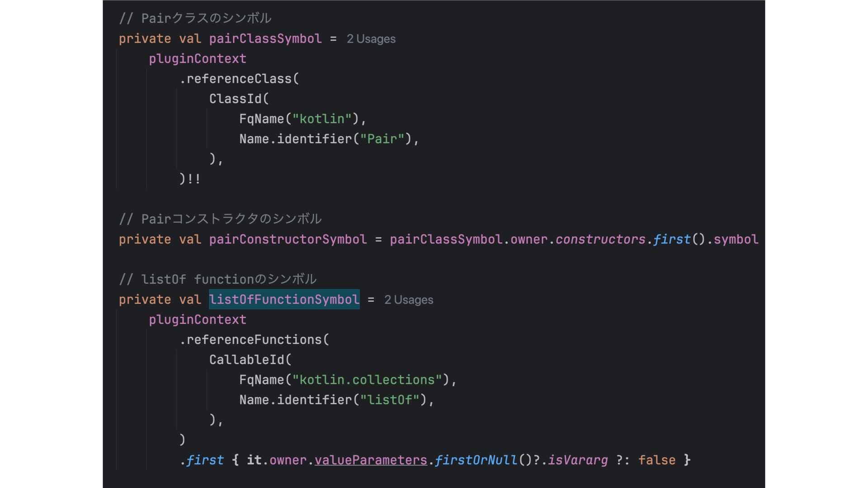
Task: Click the ClassId constructor call
Action: [239, 99]
